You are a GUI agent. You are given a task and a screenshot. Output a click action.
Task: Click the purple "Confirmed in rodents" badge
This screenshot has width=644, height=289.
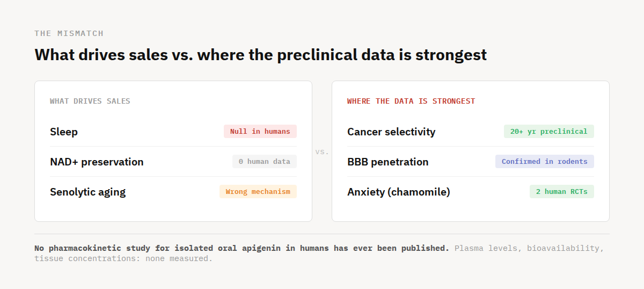pos(544,162)
